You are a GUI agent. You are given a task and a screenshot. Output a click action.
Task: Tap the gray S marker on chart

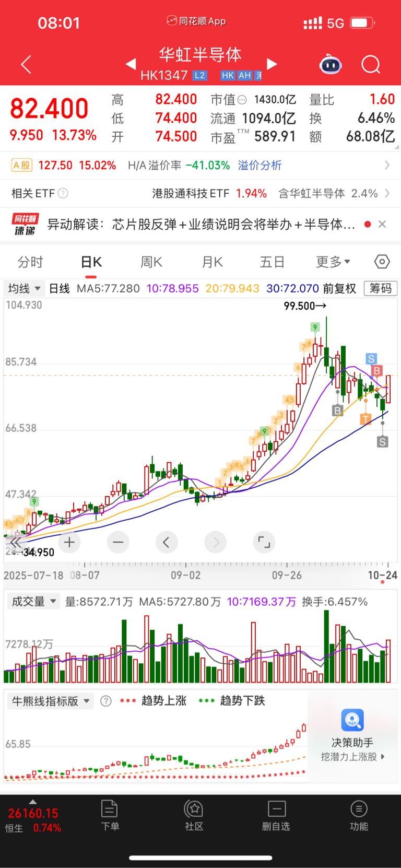382,442
